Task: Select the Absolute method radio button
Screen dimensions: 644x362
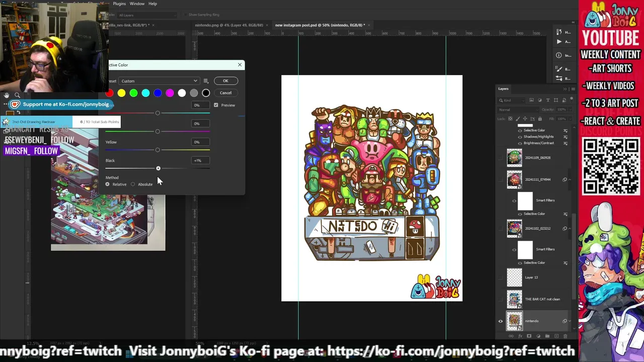Action: click(x=133, y=185)
